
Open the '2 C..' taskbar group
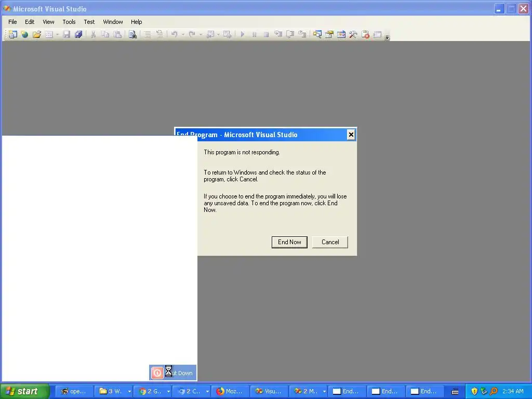(x=191, y=391)
